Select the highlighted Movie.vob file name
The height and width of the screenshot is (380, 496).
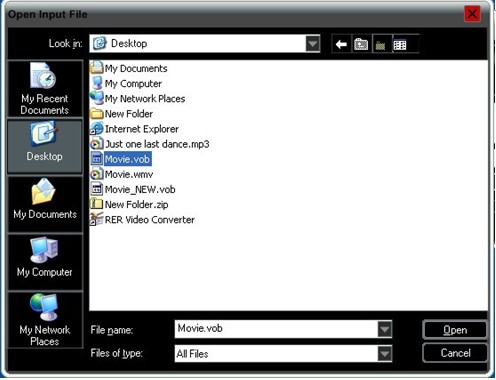click(x=128, y=159)
